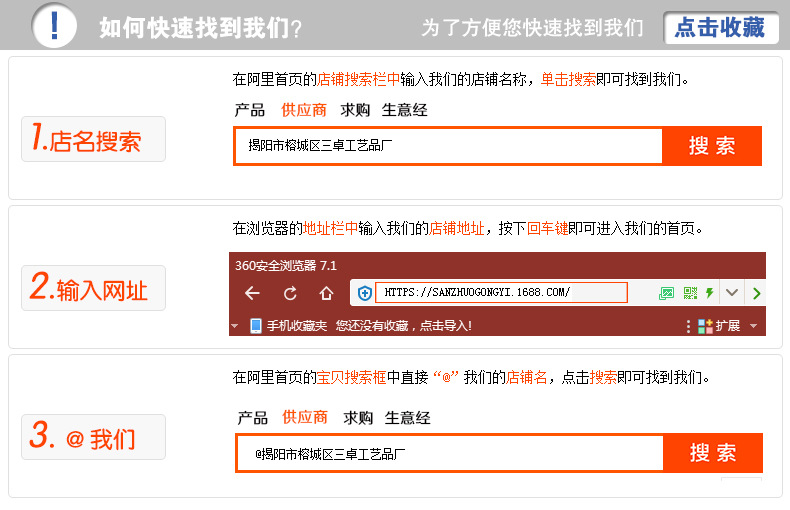Image resolution: width=790 pixels, height=510 pixels.
Task: Expand the dropdown arrow after 扩展
Action: 754,326
